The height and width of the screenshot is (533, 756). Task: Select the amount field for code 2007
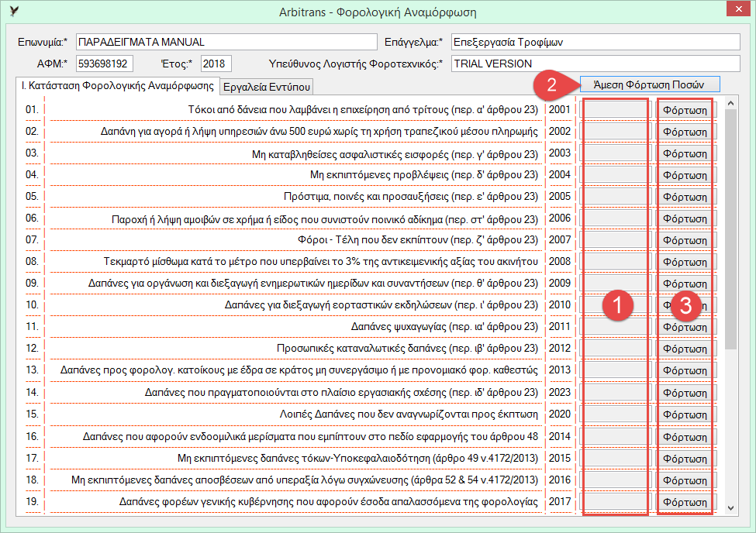point(615,240)
